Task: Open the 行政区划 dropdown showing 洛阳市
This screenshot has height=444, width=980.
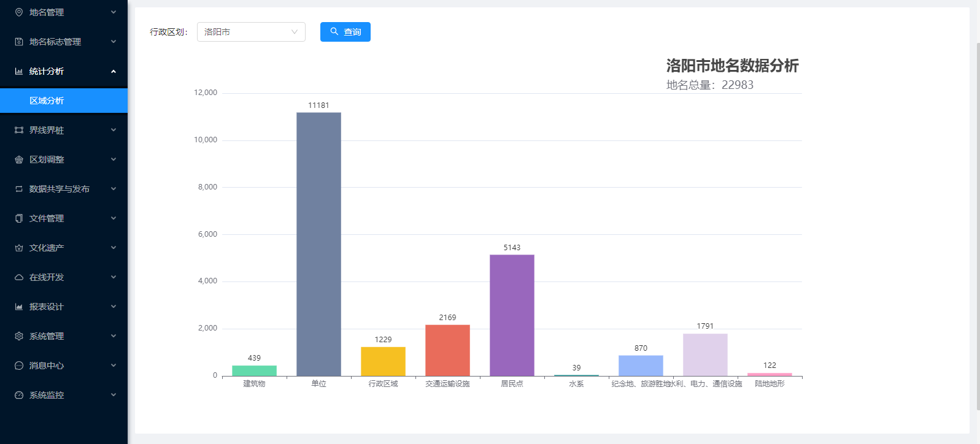Action: coord(251,32)
